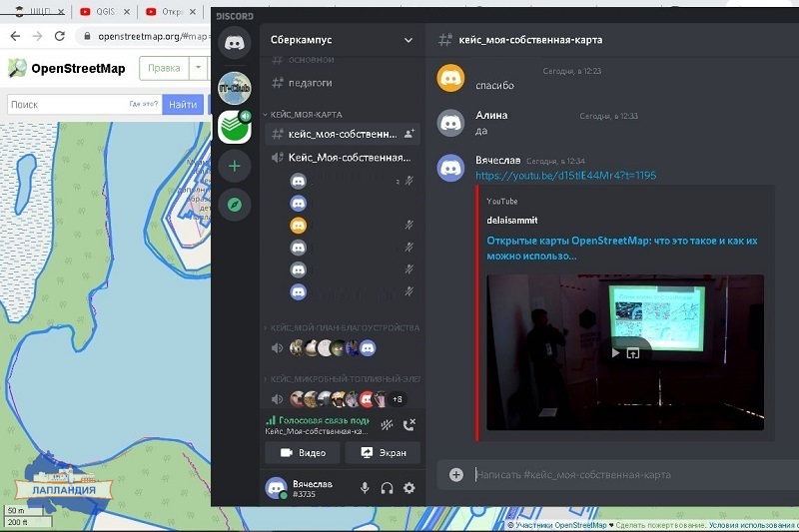Open the youtu.be link in Вячеслав's message
Screen dimensions: 799x532
click(x=565, y=175)
